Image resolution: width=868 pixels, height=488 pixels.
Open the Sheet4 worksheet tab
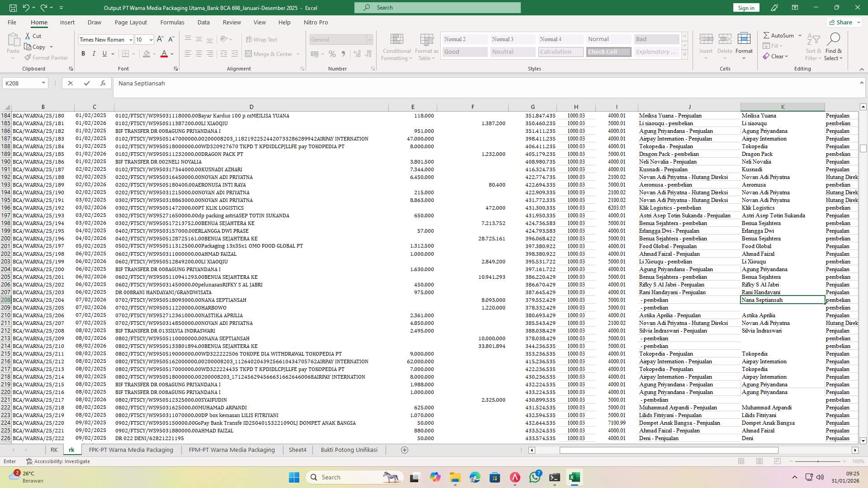[x=297, y=450]
